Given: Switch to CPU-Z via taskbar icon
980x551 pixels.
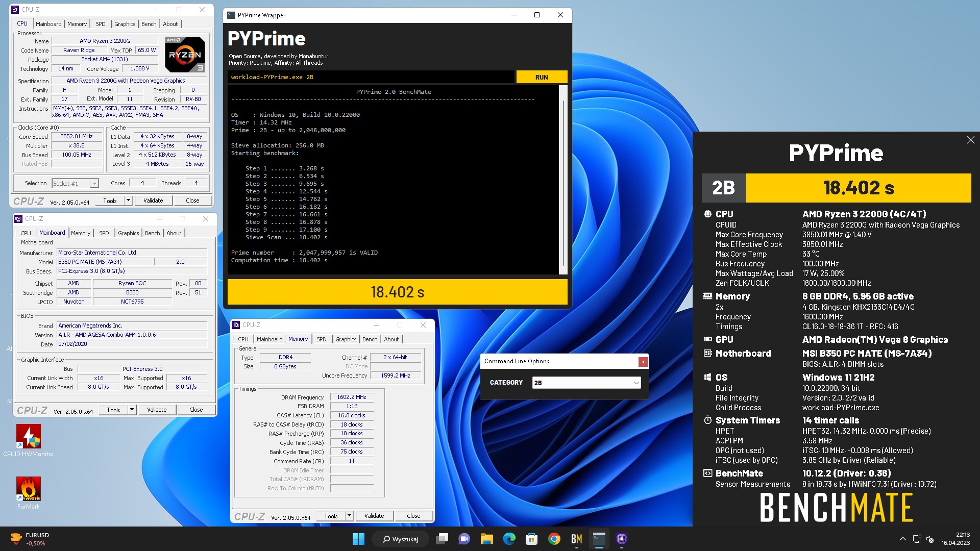Looking at the screenshot, I should tap(621, 539).
